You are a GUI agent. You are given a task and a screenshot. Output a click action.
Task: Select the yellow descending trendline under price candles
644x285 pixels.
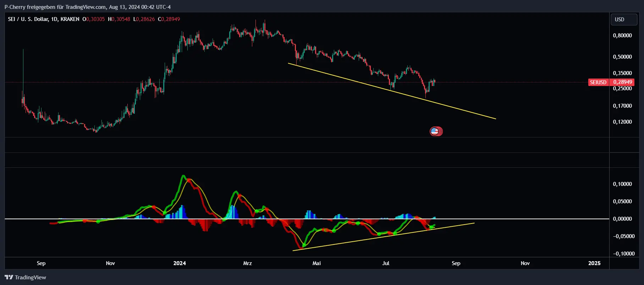[x=392, y=91]
